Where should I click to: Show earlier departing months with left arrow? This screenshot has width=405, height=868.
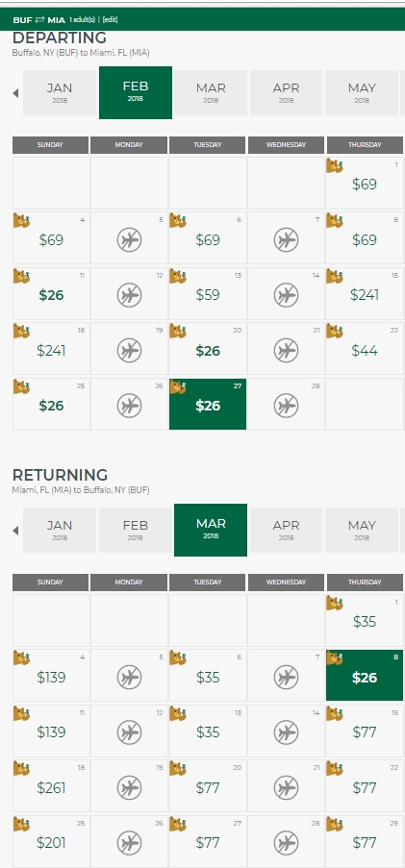pos(15,93)
